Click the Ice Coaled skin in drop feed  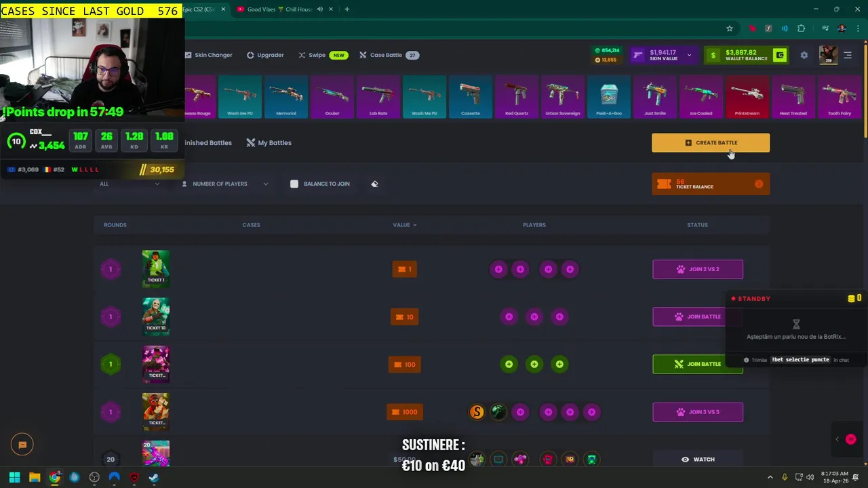click(x=701, y=98)
